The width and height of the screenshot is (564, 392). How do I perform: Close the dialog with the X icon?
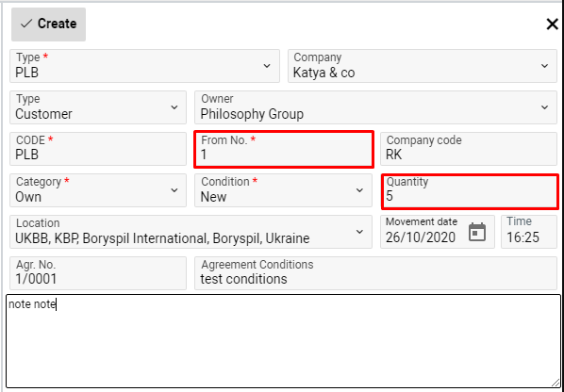(552, 24)
